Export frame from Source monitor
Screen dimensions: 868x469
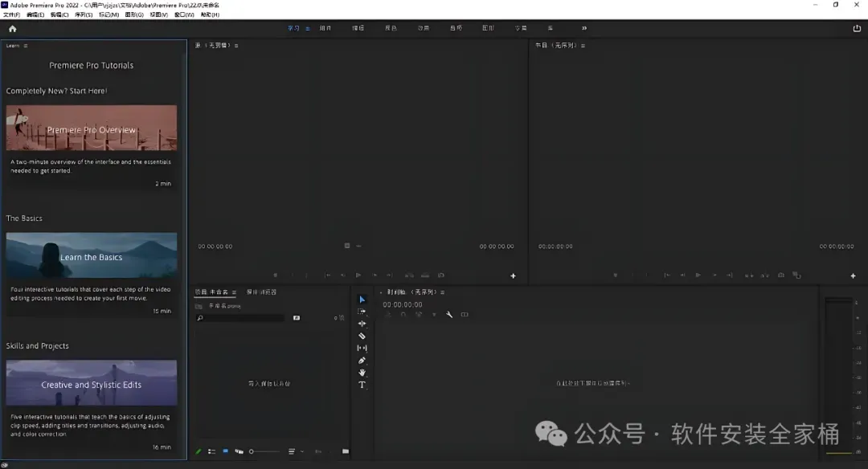441,275
